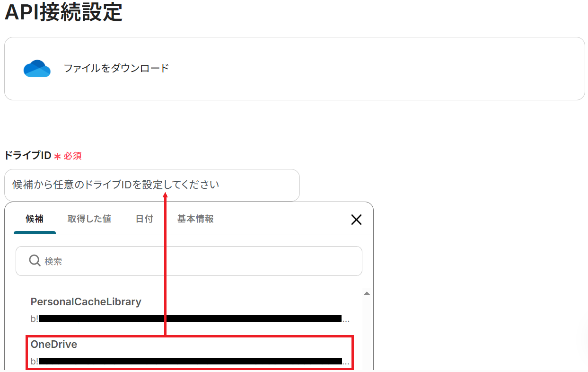Click into the 検索 search box
588x372 pixels.
click(x=199, y=261)
